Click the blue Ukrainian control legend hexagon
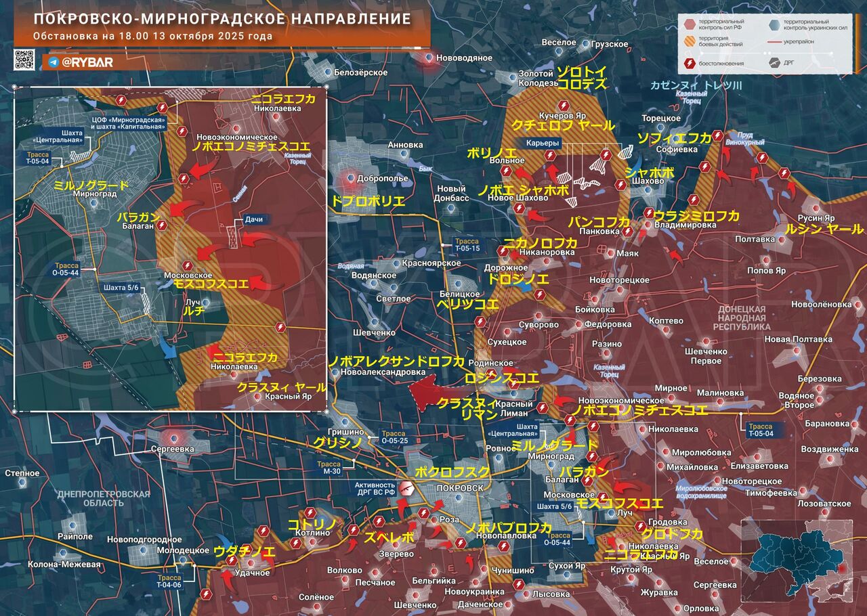 coord(774,26)
